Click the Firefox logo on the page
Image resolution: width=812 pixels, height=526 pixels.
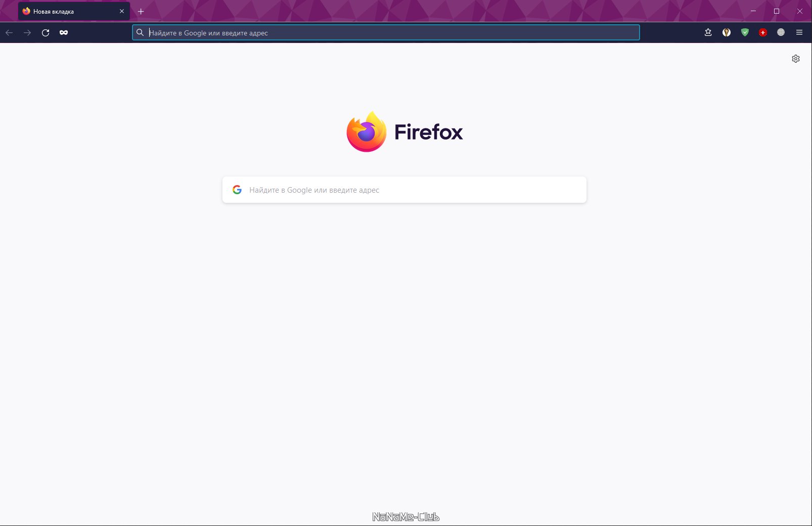click(x=404, y=131)
